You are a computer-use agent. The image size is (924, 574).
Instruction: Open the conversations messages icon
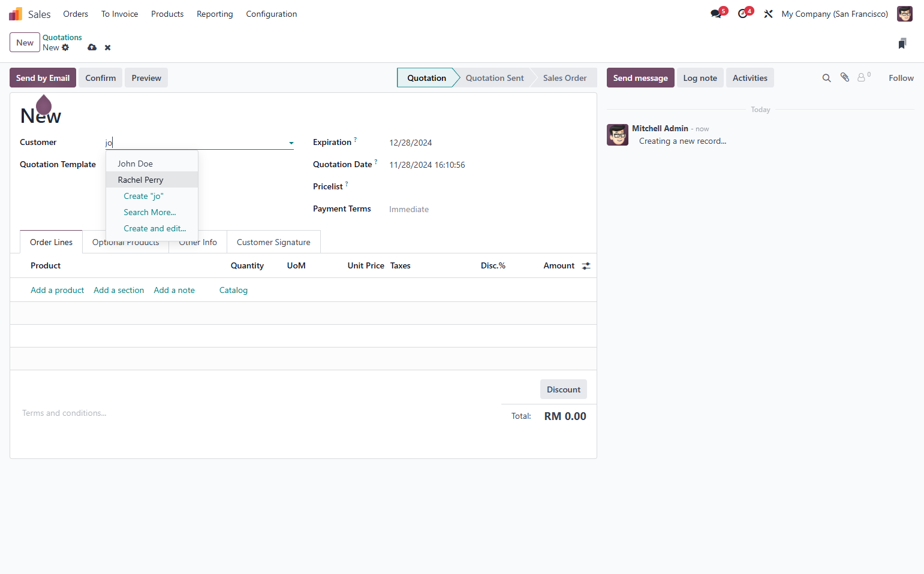[716, 14]
